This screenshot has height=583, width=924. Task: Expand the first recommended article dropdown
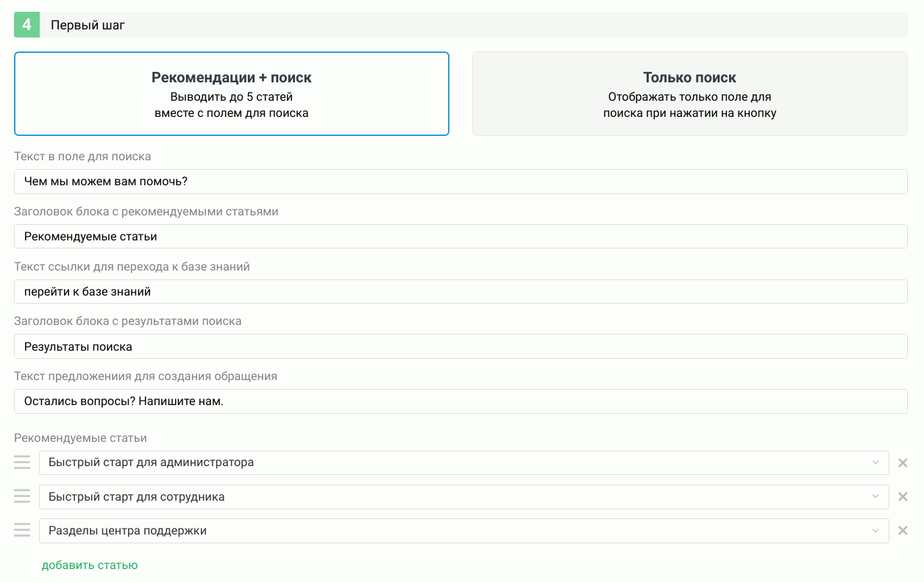pyautogui.click(x=875, y=463)
